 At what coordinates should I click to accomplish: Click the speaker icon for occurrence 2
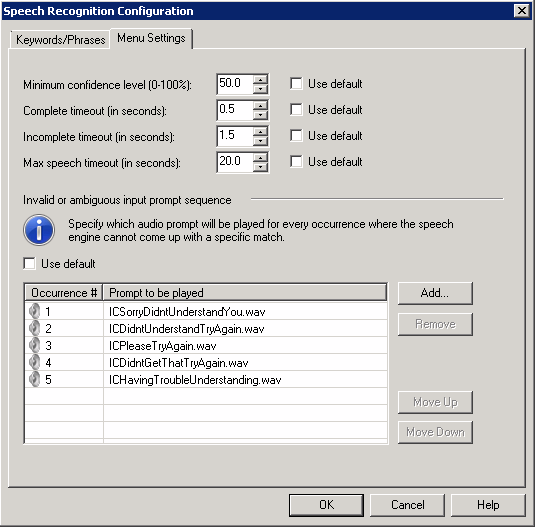[x=34, y=328]
